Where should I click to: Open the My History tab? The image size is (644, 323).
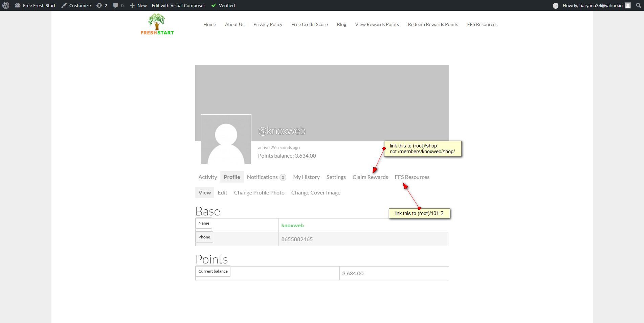pyautogui.click(x=306, y=177)
